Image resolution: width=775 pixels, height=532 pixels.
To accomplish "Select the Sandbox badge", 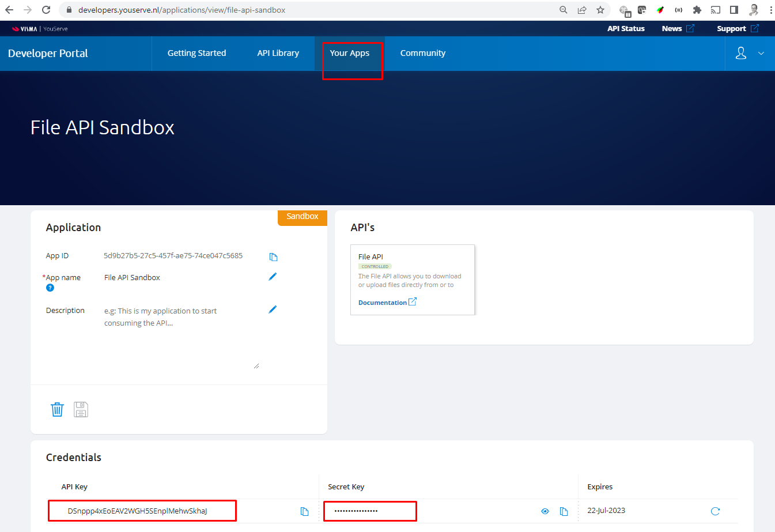I will coord(302,217).
